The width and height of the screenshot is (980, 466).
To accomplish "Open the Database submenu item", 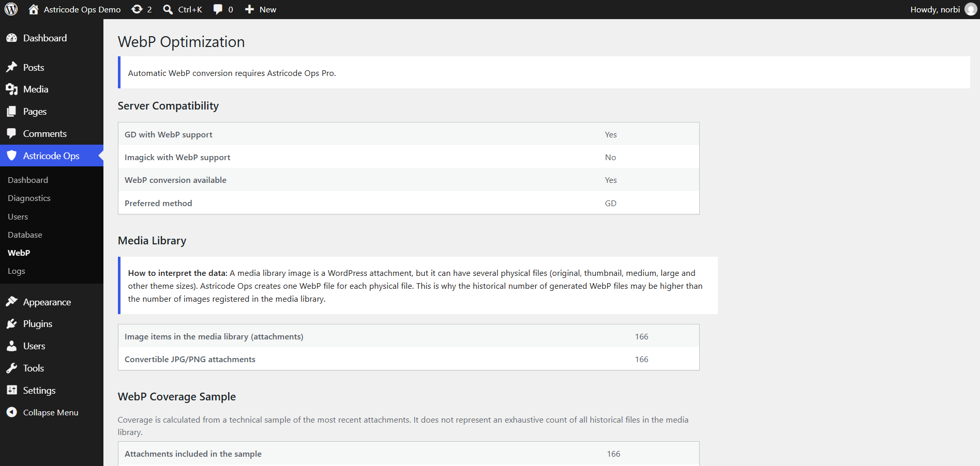I will coord(25,235).
